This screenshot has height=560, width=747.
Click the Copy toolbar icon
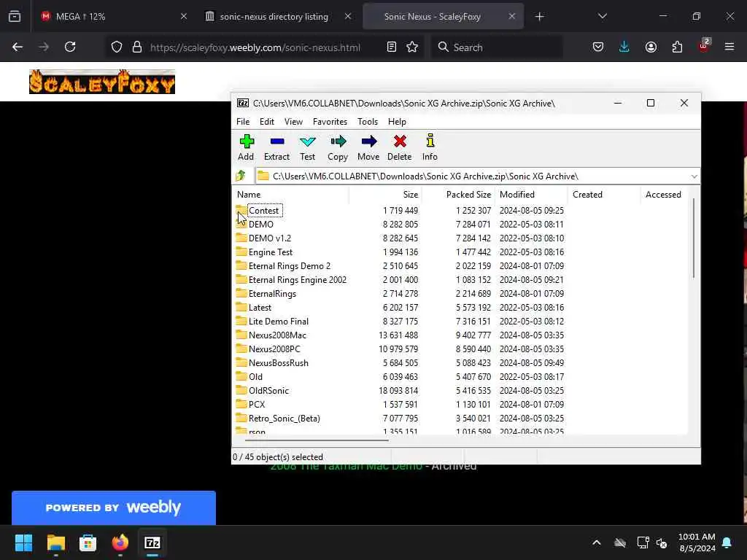(x=338, y=147)
